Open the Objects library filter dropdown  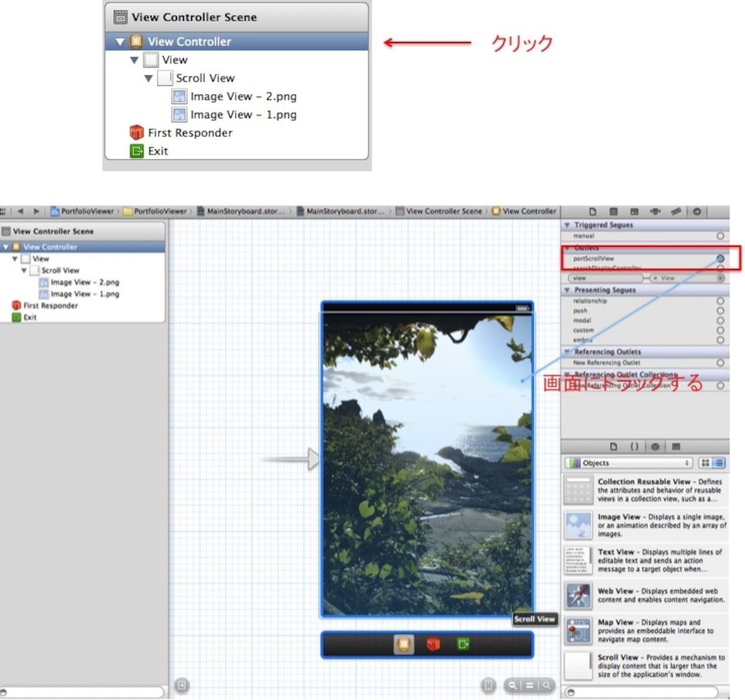click(628, 463)
